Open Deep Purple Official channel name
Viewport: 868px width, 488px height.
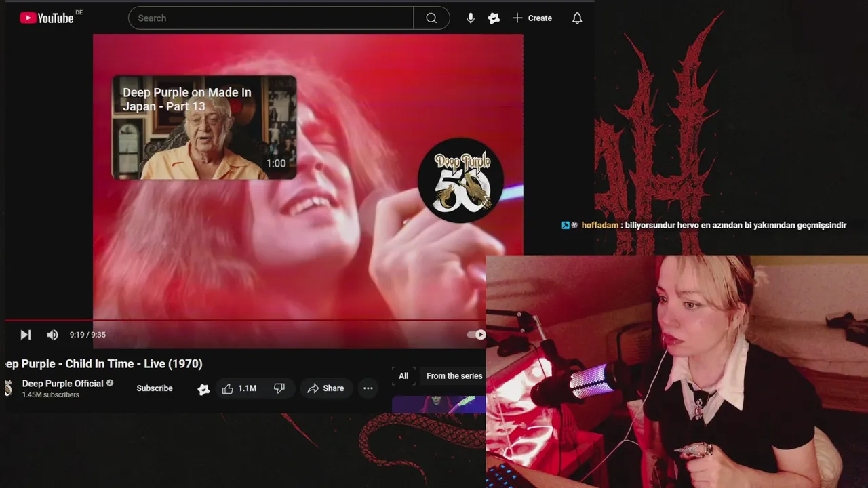pyautogui.click(x=62, y=384)
